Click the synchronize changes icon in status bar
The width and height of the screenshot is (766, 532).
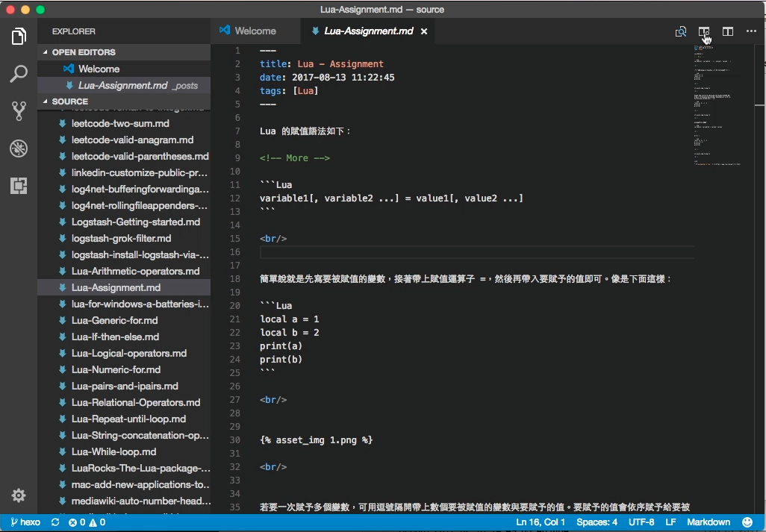pyautogui.click(x=55, y=522)
